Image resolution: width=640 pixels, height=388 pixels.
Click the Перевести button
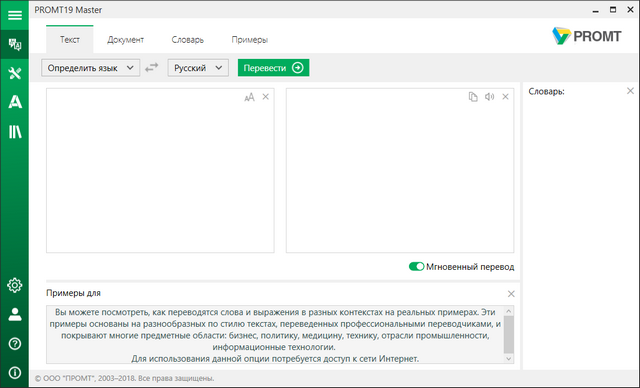[x=273, y=68]
